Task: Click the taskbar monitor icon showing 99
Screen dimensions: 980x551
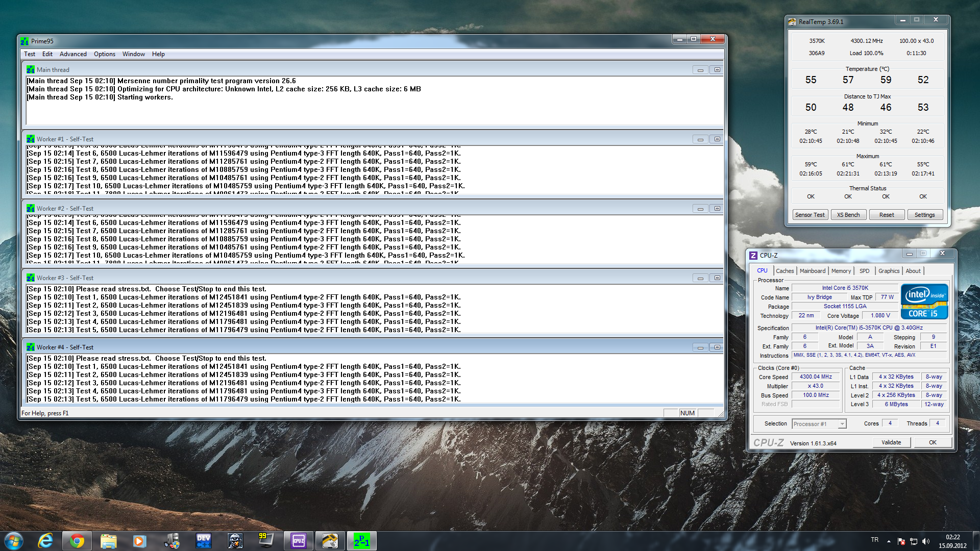Action: [266, 541]
